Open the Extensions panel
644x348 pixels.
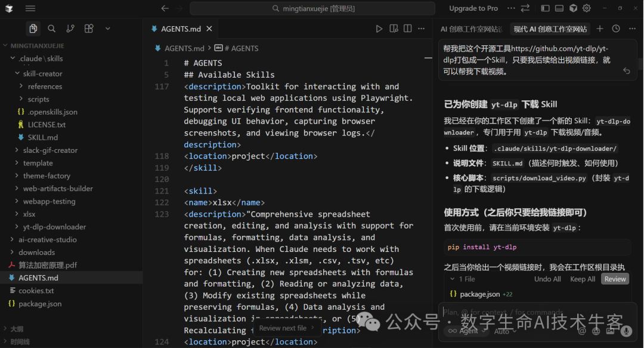click(88, 28)
